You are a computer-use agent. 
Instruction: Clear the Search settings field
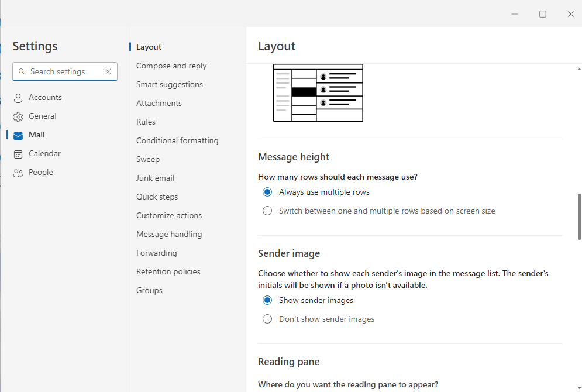point(108,71)
